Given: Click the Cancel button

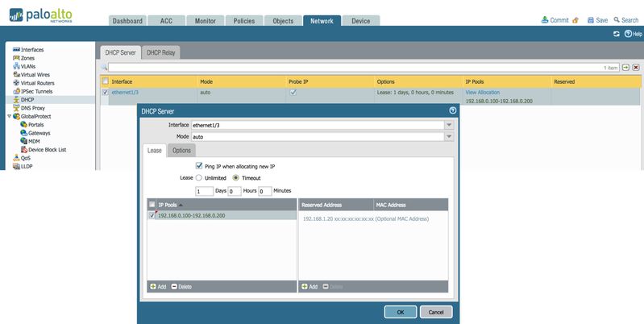Looking at the screenshot, I should coord(436,312).
